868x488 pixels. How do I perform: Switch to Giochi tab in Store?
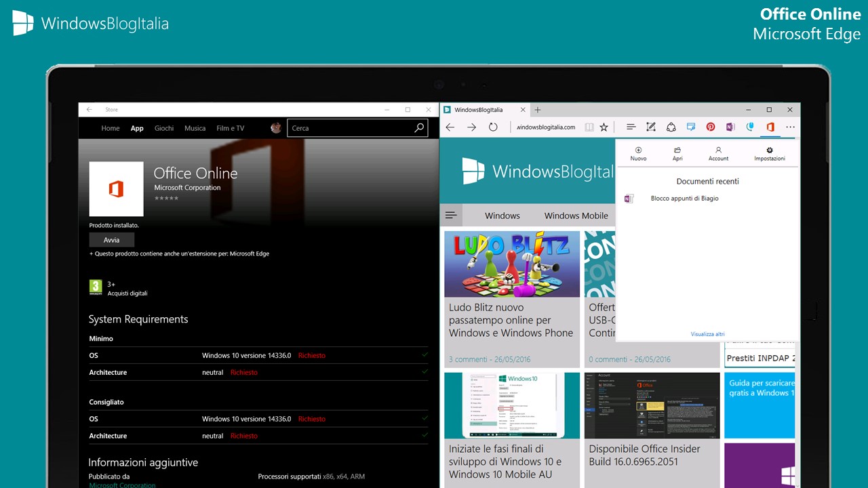(x=164, y=128)
